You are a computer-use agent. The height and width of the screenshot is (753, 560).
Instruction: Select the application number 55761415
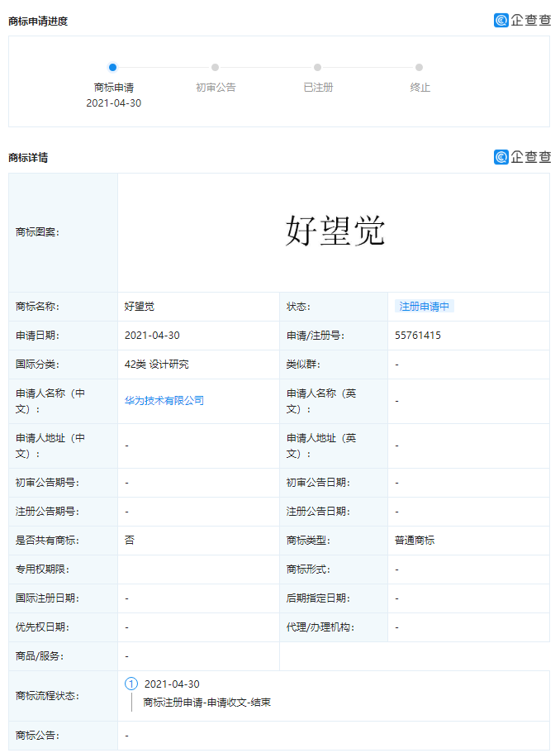coord(418,336)
